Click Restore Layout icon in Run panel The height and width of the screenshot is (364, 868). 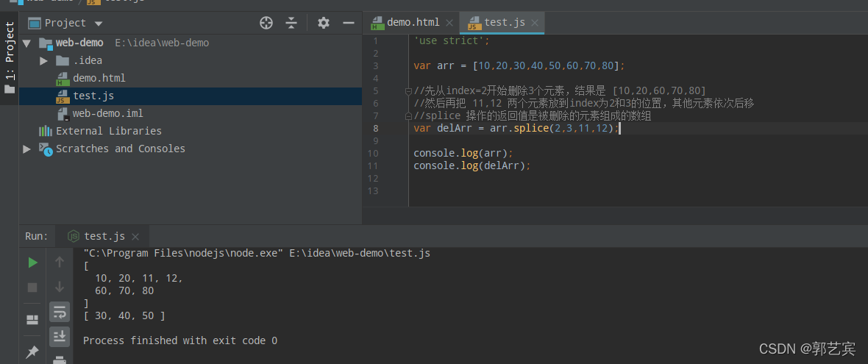point(32,320)
